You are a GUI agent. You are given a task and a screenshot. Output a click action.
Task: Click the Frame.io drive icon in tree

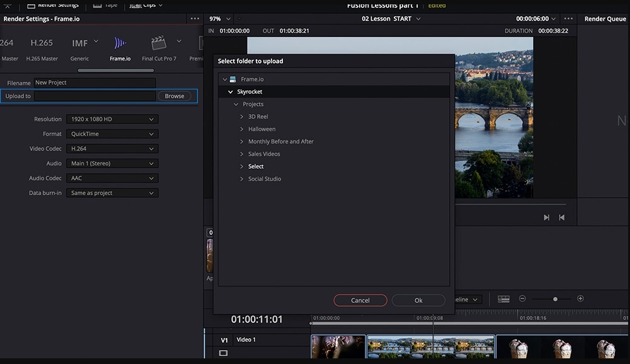[232, 79]
